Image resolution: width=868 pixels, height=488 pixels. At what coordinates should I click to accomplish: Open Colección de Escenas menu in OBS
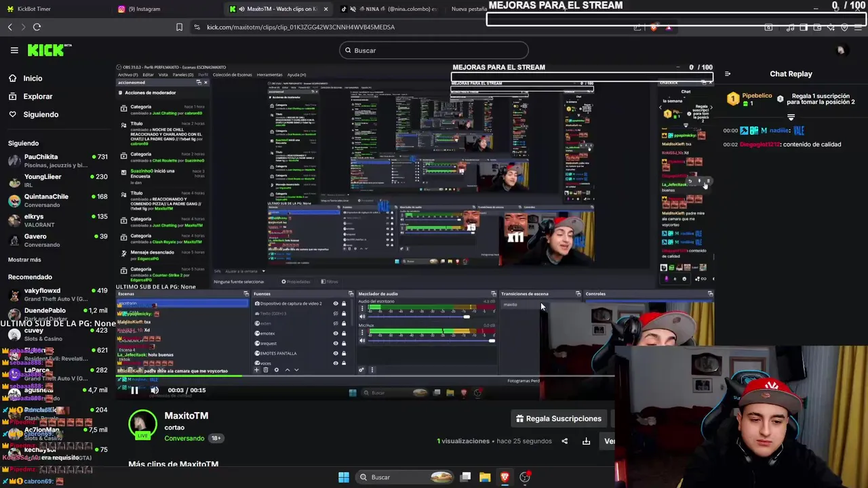[x=232, y=75]
